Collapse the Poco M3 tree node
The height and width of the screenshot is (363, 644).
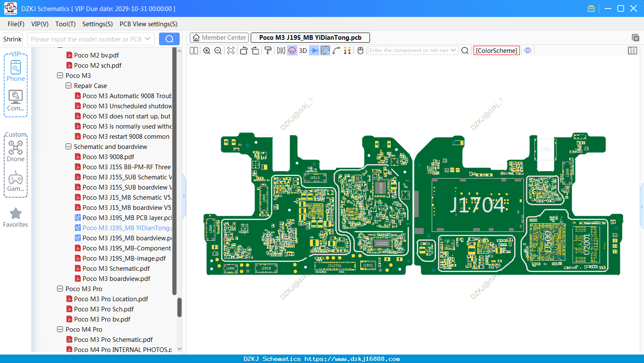pos(60,75)
